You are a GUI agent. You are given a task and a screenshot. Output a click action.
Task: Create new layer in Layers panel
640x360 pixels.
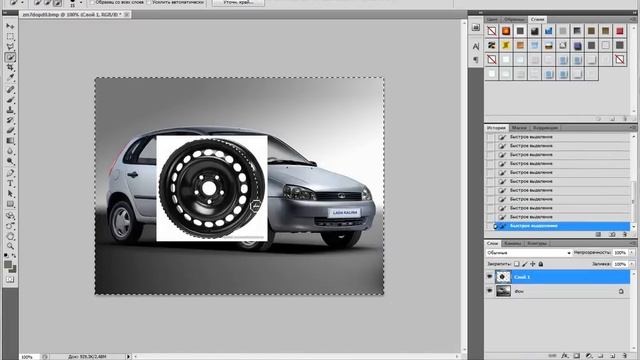tap(613, 356)
